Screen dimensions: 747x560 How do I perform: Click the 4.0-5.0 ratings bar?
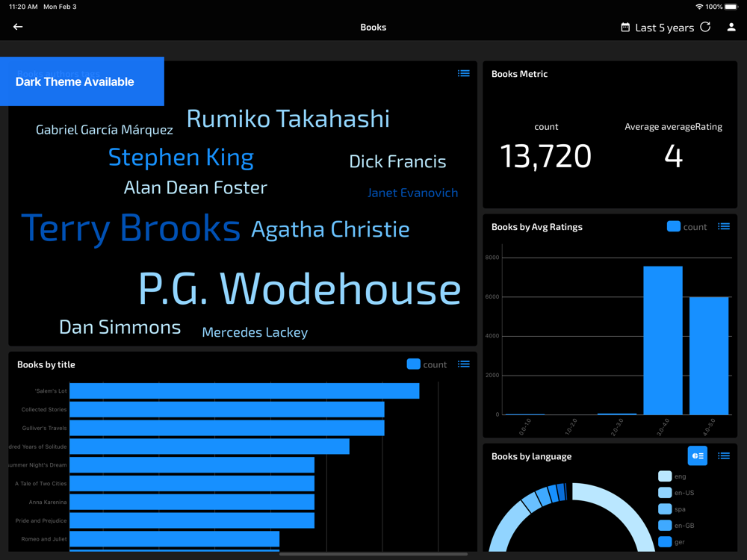click(x=709, y=355)
